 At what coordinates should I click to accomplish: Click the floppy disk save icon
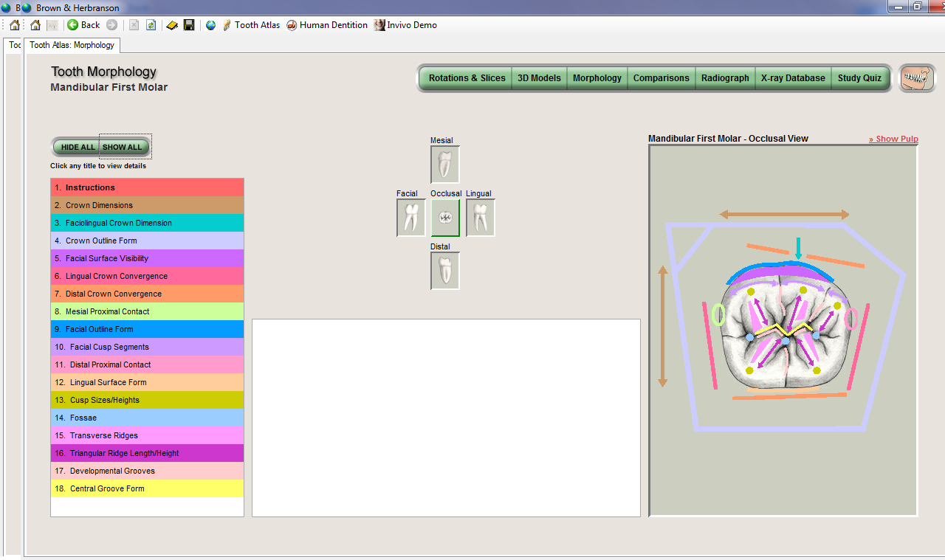coord(189,25)
